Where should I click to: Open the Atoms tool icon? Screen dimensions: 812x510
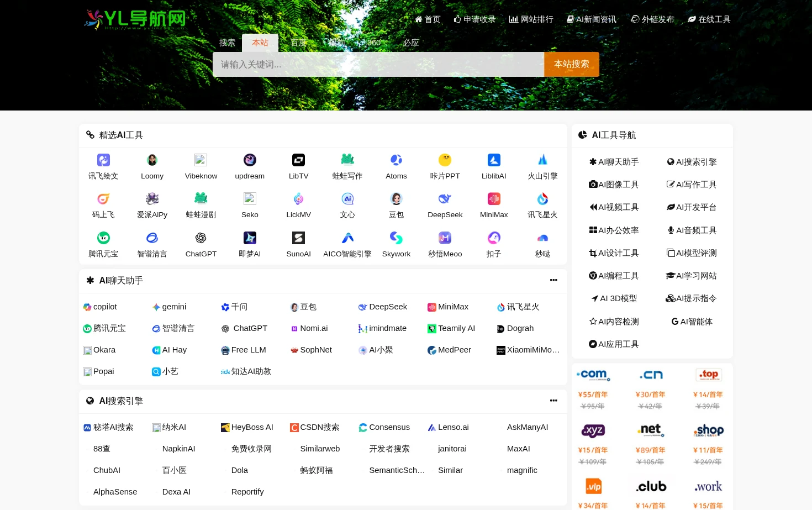[x=396, y=160]
